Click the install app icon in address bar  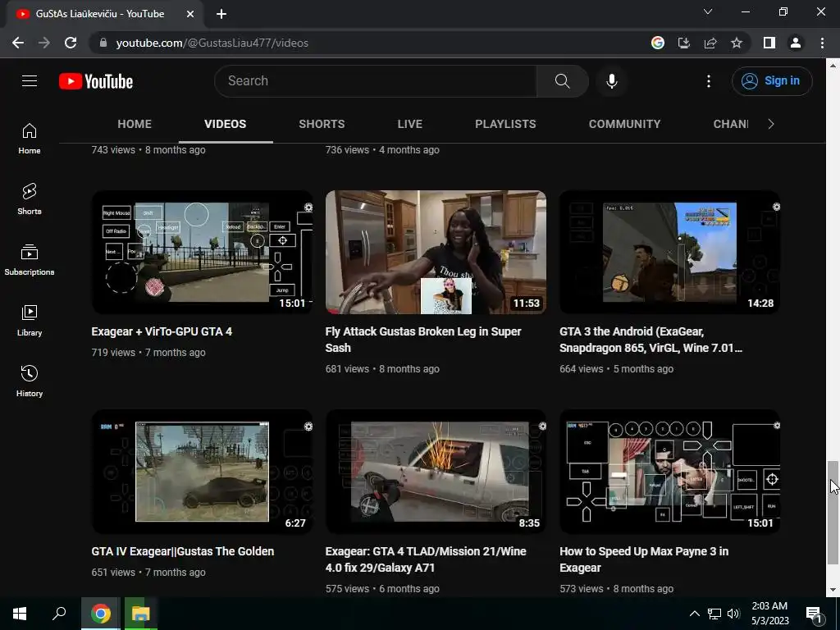click(x=684, y=43)
